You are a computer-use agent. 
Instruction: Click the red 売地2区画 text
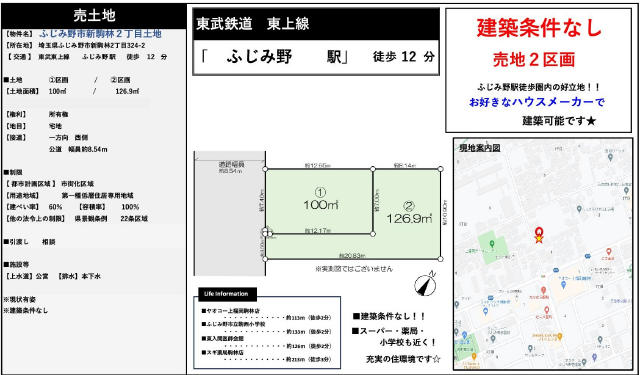tap(534, 60)
